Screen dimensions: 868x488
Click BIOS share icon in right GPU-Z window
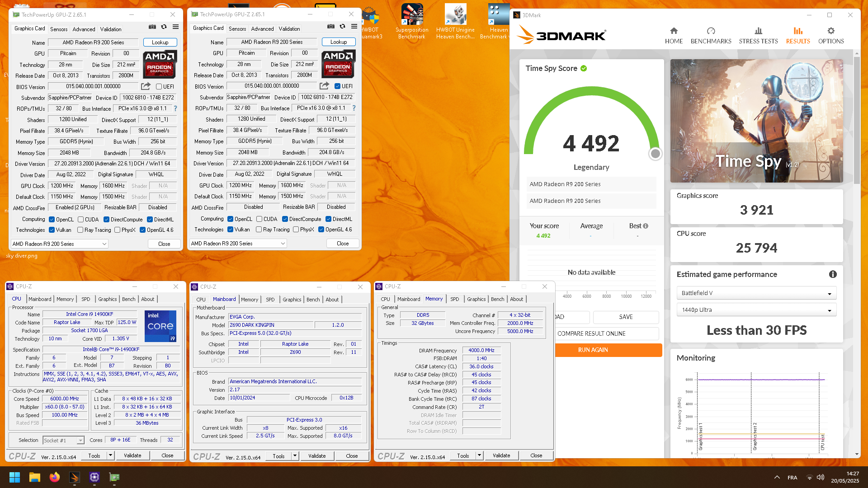(324, 86)
